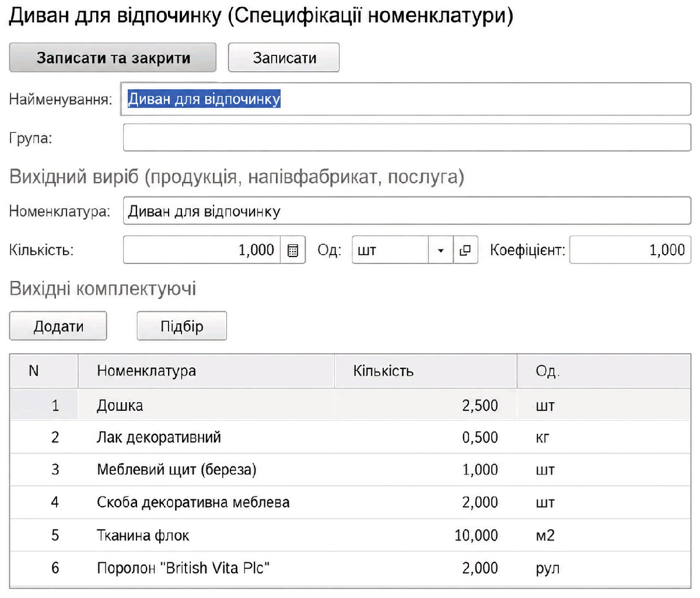The height and width of the screenshot is (598, 700).
Task: Focus the Номенклатура input field
Action: [x=407, y=211]
